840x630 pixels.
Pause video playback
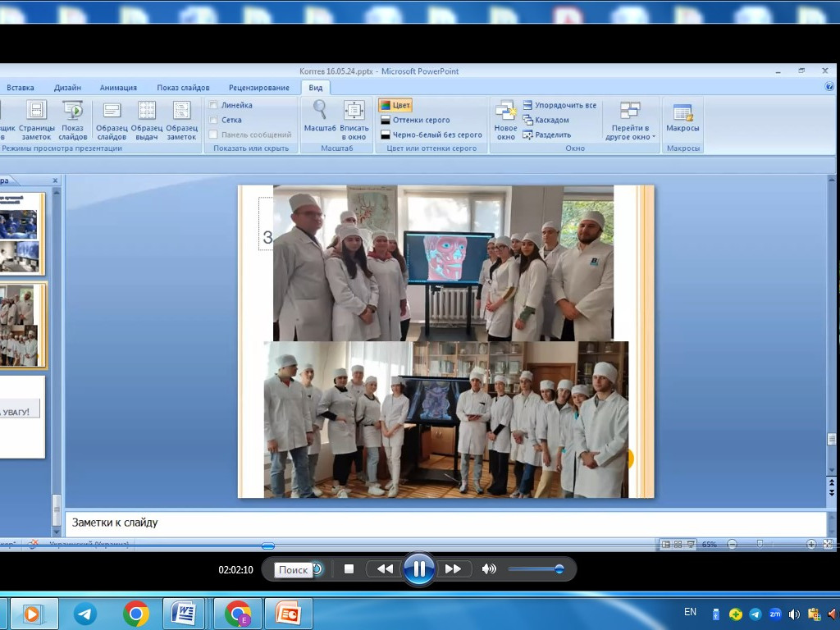(x=419, y=569)
